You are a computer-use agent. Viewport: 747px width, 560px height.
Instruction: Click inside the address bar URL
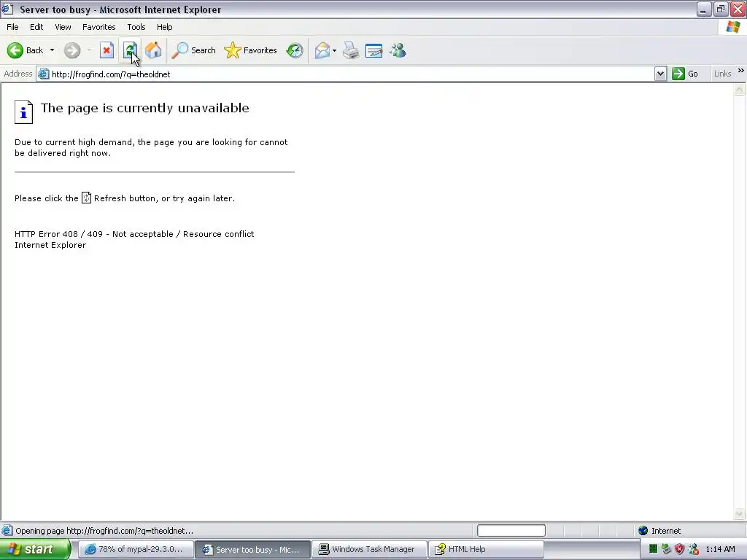(x=111, y=74)
